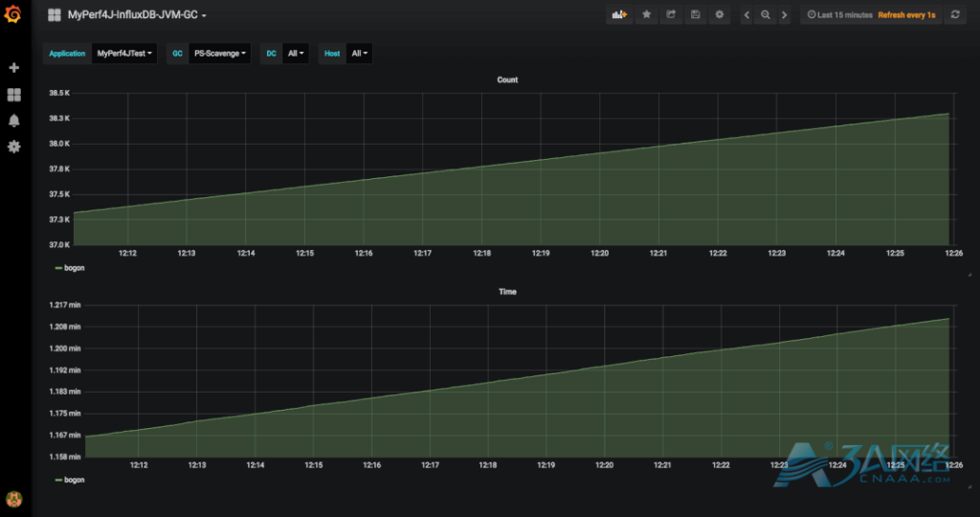Refresh the dashboard now
This screenshot has width=980, height=517.
pos(955,14)
